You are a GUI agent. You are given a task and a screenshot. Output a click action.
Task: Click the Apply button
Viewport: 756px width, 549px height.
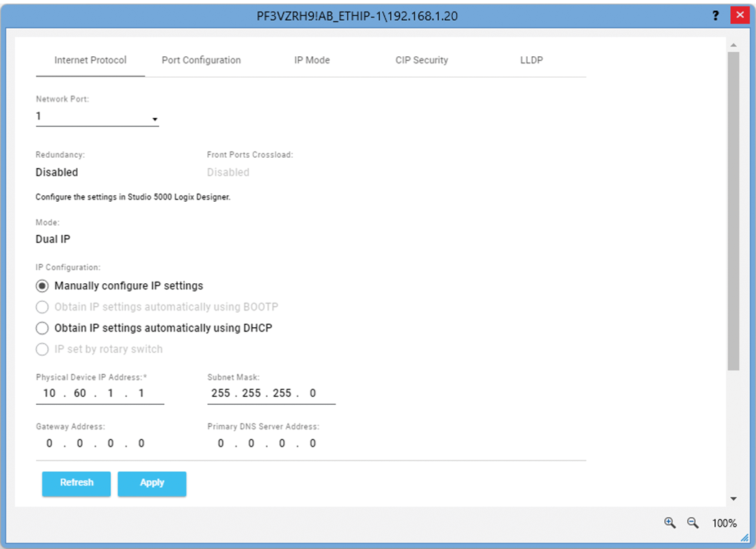coord(152,483)
